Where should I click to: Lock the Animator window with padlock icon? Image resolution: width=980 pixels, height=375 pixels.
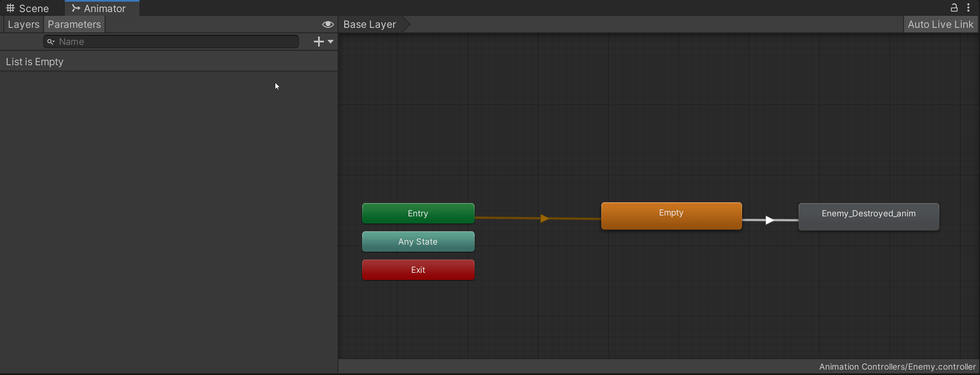[x=954, y=8]
